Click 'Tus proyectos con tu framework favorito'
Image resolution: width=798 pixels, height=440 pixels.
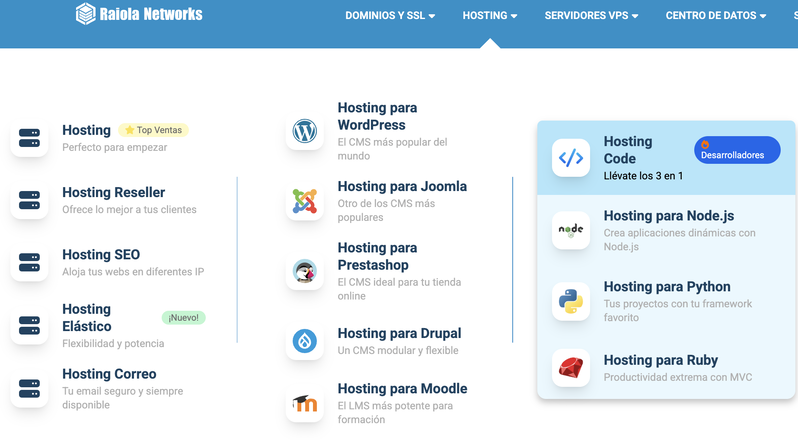pyautogui.click(x=678, y=310)
